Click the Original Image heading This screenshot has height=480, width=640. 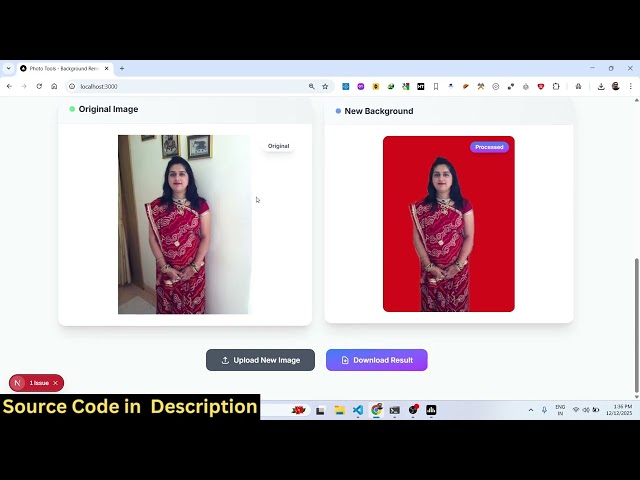click(x=108, y=109)
